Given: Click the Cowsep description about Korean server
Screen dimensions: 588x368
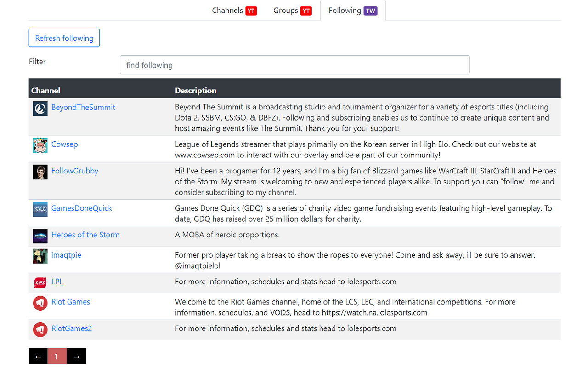Looking at the screenshot, I should coord(356,149).
